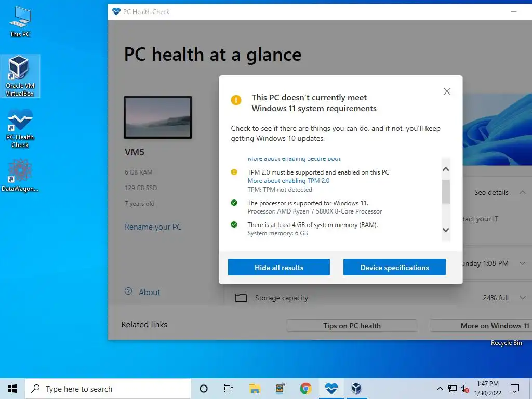Click the Related links heading
The width and height of the screenshot is (532, 399).
(x=144, y=325)
